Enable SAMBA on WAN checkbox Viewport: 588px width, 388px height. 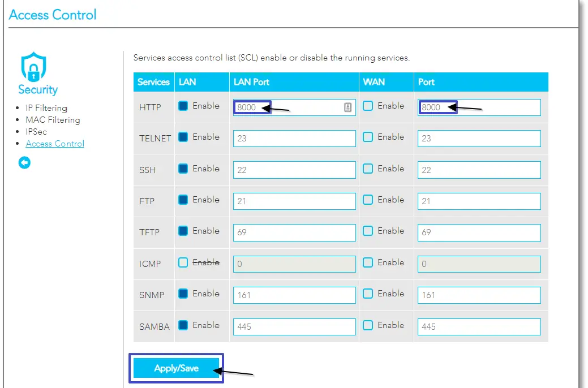(368, 325)
